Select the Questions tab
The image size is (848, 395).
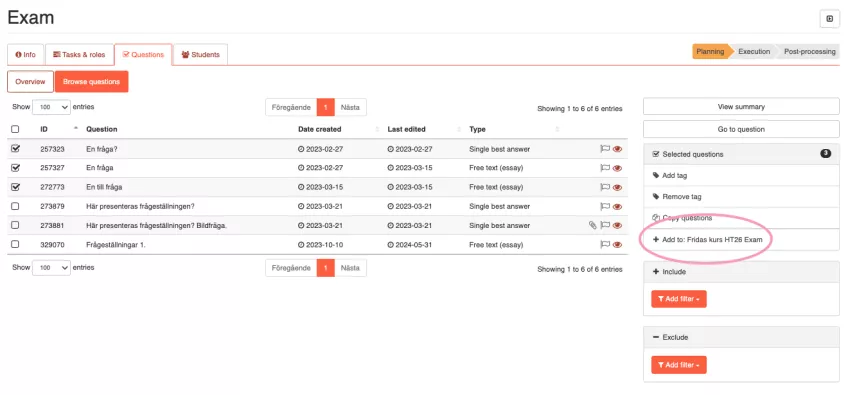tap(143, 55)
